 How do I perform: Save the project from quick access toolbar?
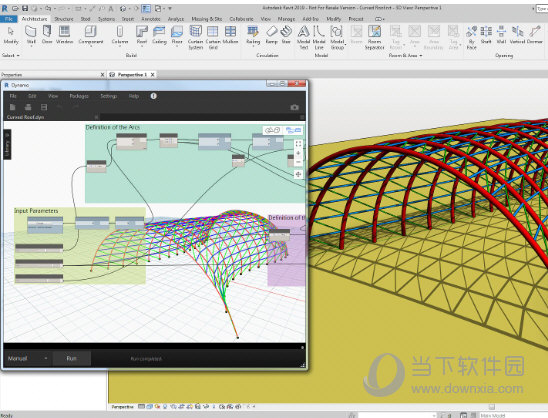coord(25,8)
